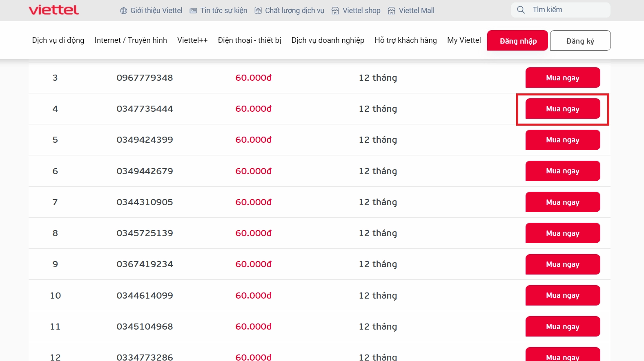Click the globe icon beside Giới thiệu Viettel

(x=124, y=11)
